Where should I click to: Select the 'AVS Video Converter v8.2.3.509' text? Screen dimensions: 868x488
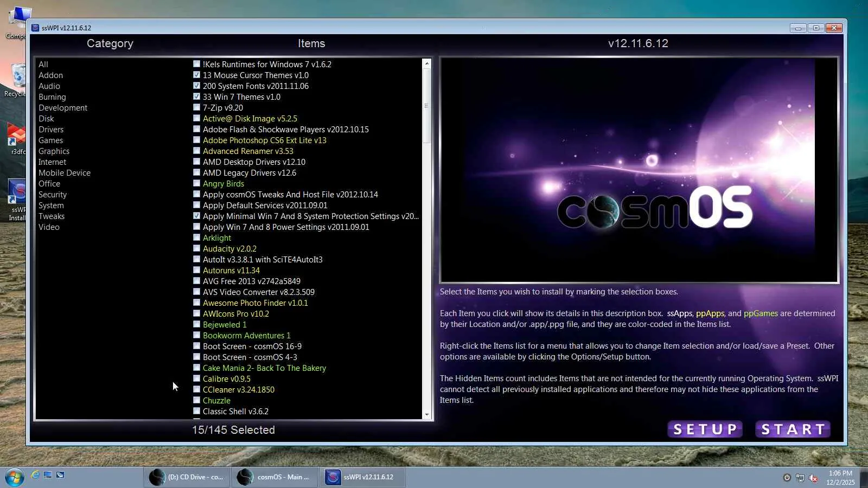[259, 292]
